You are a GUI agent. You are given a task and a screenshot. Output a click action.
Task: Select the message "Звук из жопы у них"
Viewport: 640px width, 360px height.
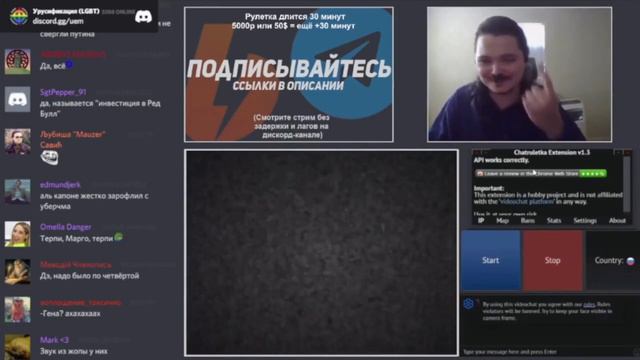pyautogui.click(x=74, y=351)
